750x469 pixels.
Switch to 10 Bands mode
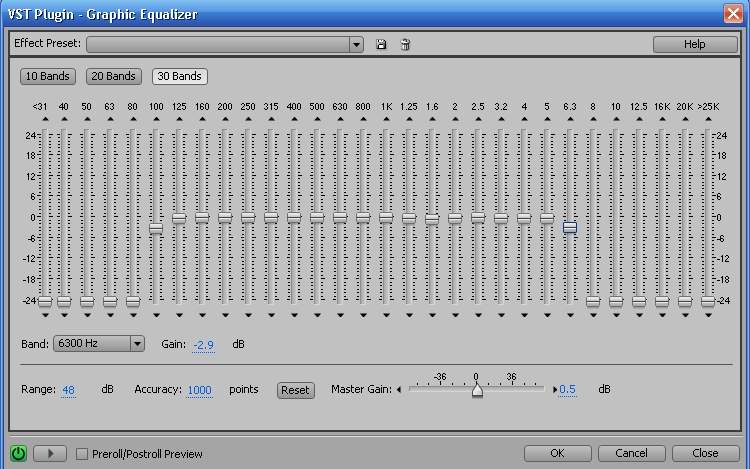[x=48, y=76]
